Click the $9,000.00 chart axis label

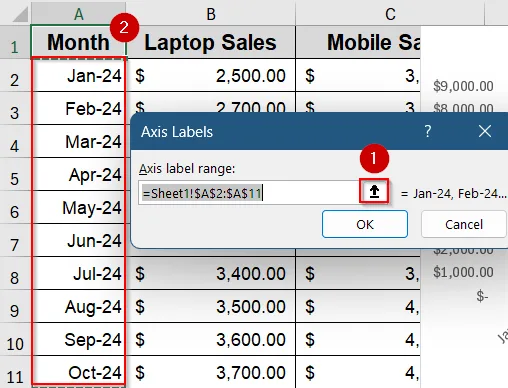click(463, 86)
